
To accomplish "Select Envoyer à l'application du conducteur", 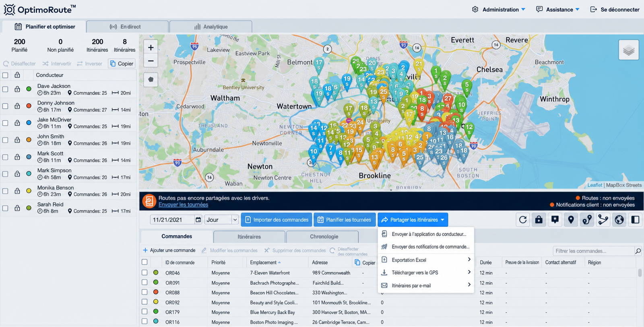I will [x=426, y=234].
